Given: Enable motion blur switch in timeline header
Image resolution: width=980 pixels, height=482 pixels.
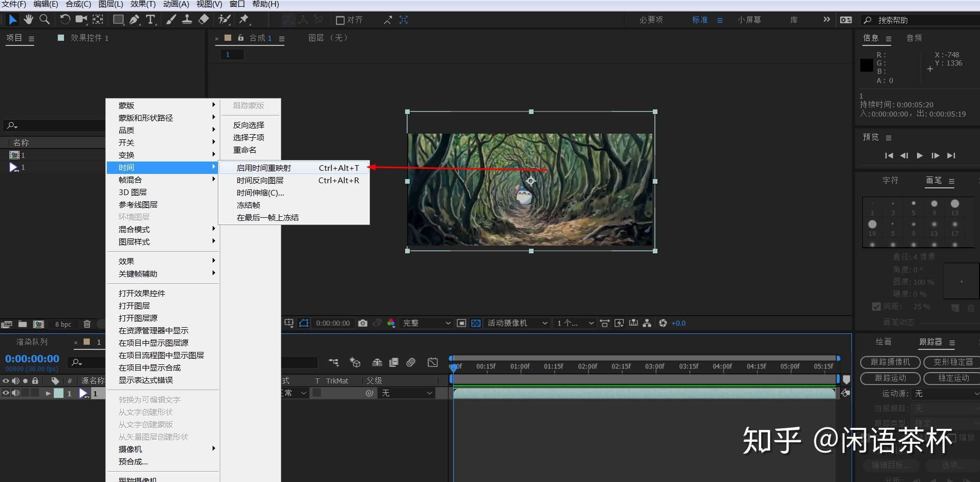Looking at the screenshot, I should [411, 362].
